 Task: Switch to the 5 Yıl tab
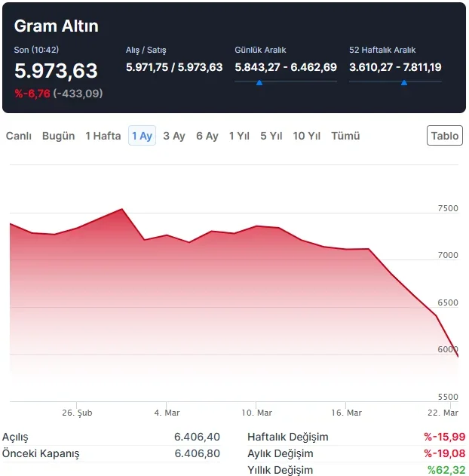coord(271,136)
